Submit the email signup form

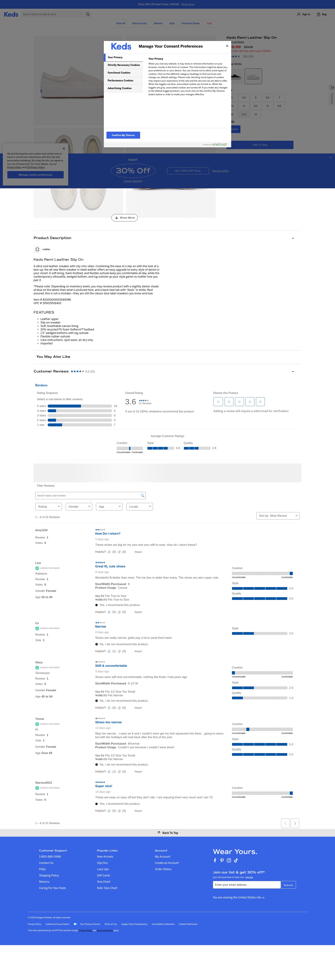coord(288,885)
